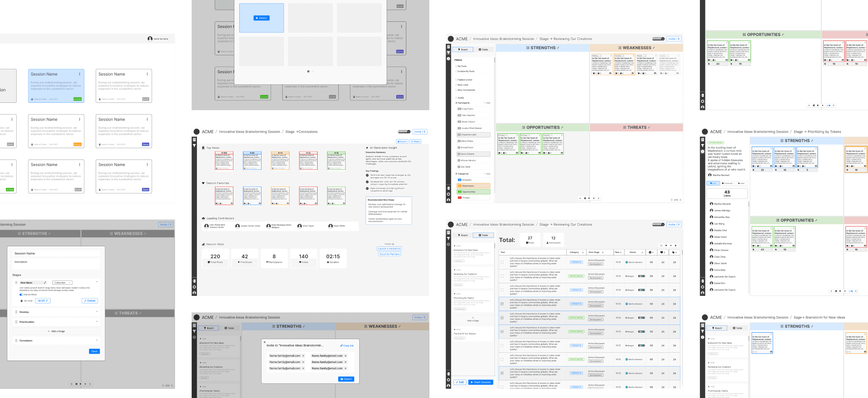Toggle the Silence Mode switch
868x398 pixels.
coord(21,294)
